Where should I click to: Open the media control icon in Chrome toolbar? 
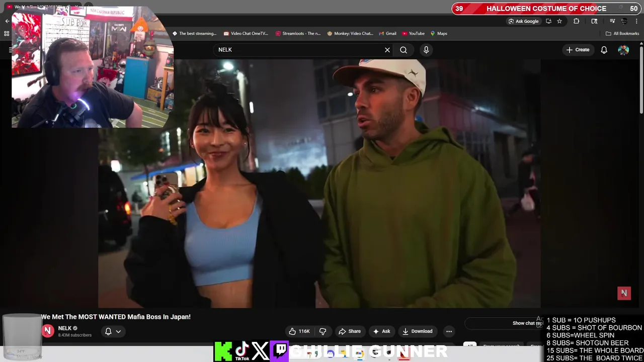(612, 21)
